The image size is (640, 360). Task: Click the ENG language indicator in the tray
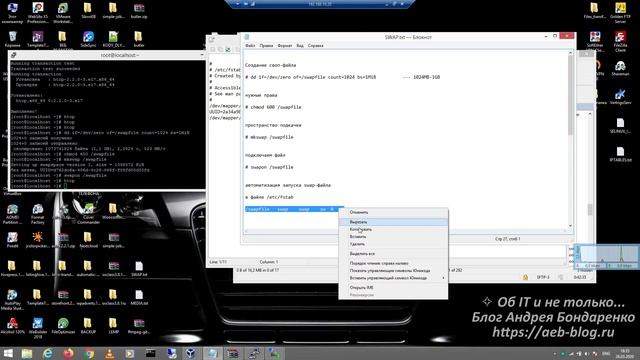607,353
